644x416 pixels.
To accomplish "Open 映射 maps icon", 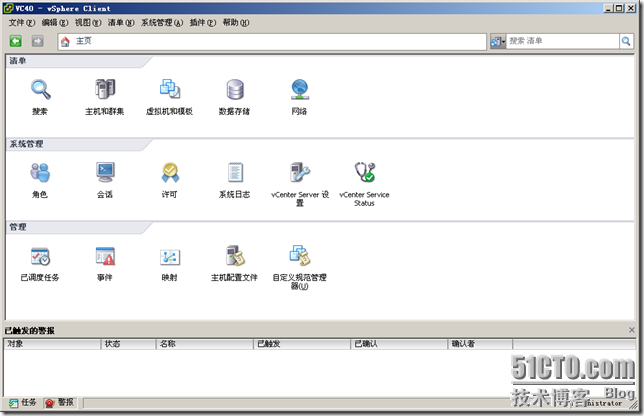I will [170, 257].
